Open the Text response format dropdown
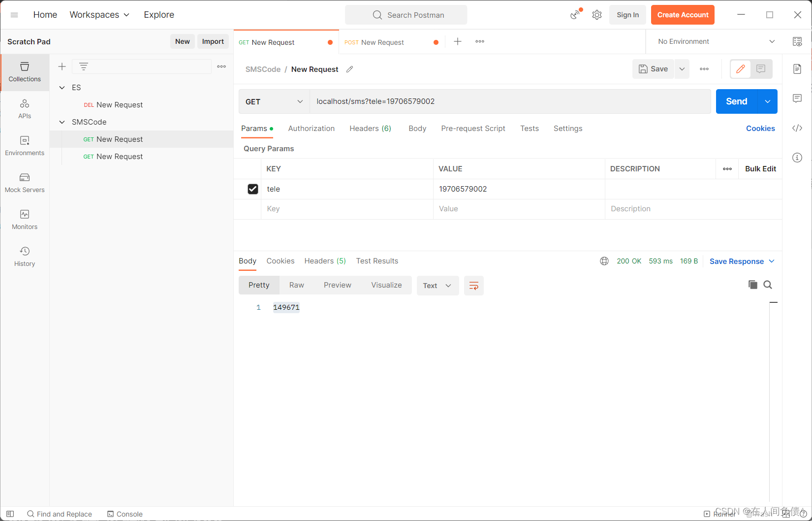 tap(437, 286)
